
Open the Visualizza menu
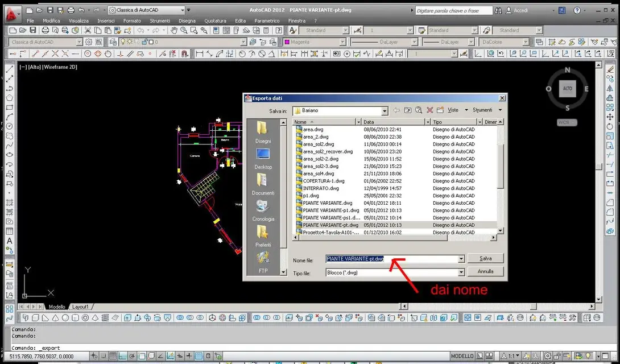78,20
